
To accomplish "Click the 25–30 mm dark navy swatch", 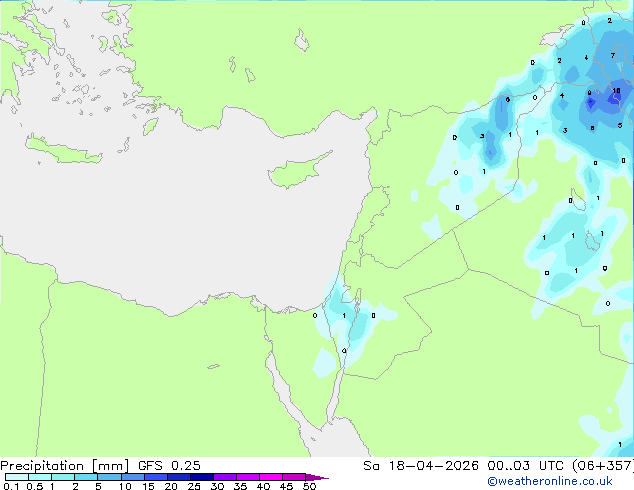I will (202, 477).
